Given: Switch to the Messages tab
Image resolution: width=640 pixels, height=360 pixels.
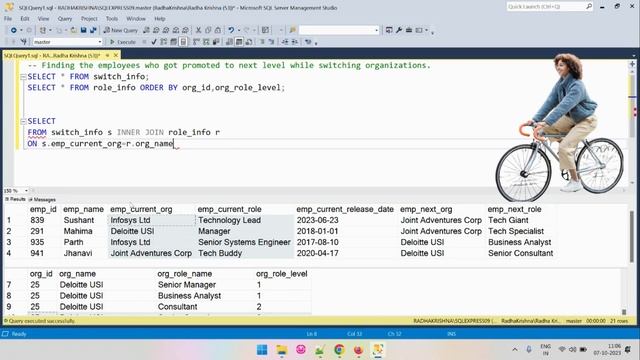Looking at the screenshot, I should (x=42, y=199).
